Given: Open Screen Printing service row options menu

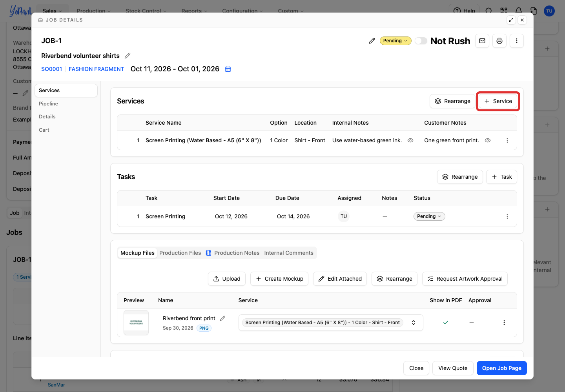Looking at the screenshot, I should point(507,140).
